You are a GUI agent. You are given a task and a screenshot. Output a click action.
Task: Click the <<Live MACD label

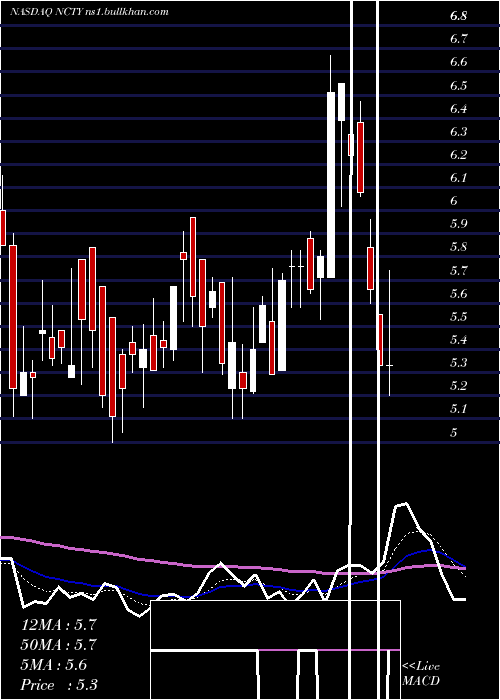pos(421,674)
